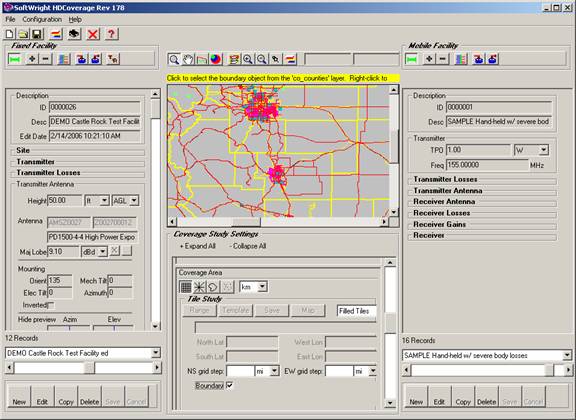Click Delete button under mobile facility records
576x420 pixels.
pyautogui.click(x=486, y=396)
